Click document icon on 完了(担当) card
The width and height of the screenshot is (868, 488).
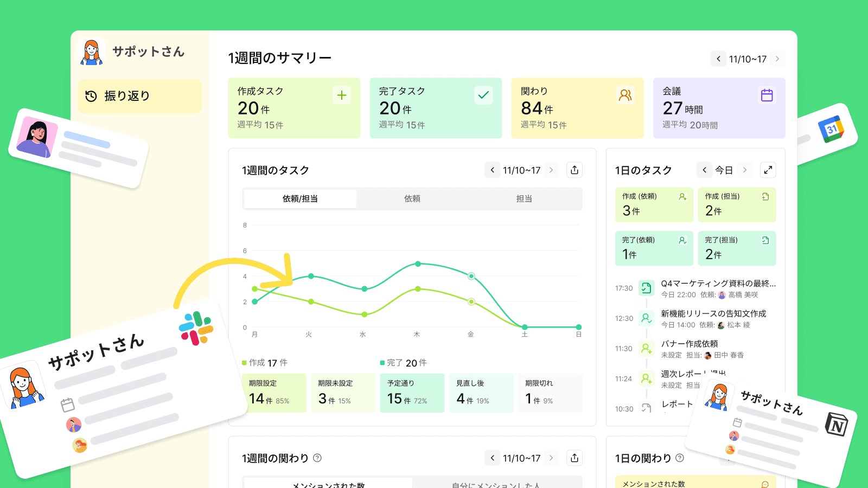tap(765, 240)
